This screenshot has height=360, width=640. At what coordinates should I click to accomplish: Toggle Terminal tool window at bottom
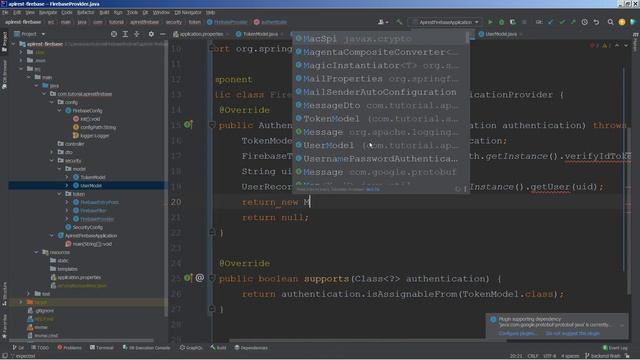click(x=102, y=348)
